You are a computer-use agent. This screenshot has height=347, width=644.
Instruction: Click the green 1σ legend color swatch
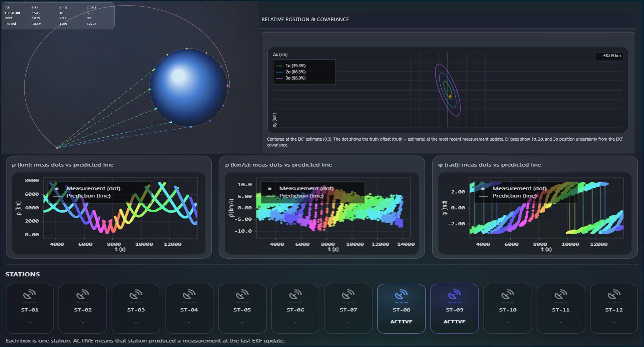(x=279, y=66)
